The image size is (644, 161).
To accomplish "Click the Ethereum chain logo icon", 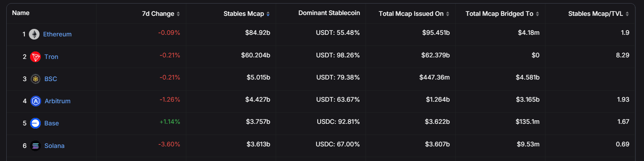I will point(34,34).
